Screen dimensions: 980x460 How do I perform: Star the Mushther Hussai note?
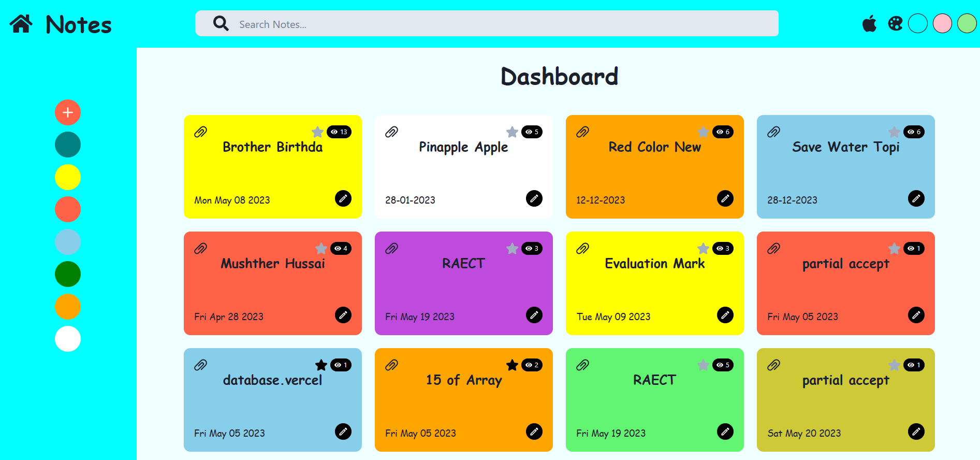pyautogui.click(x=321, y=249)
